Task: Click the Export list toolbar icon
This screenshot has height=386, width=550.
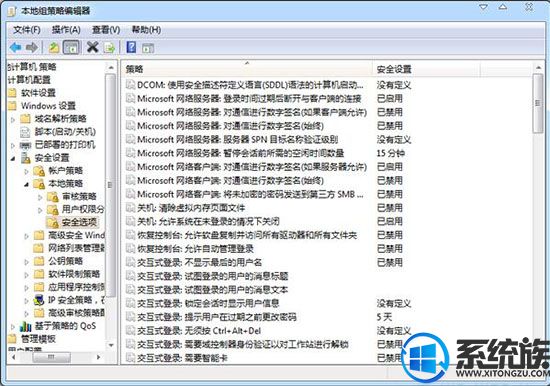Action: [110, 47]
